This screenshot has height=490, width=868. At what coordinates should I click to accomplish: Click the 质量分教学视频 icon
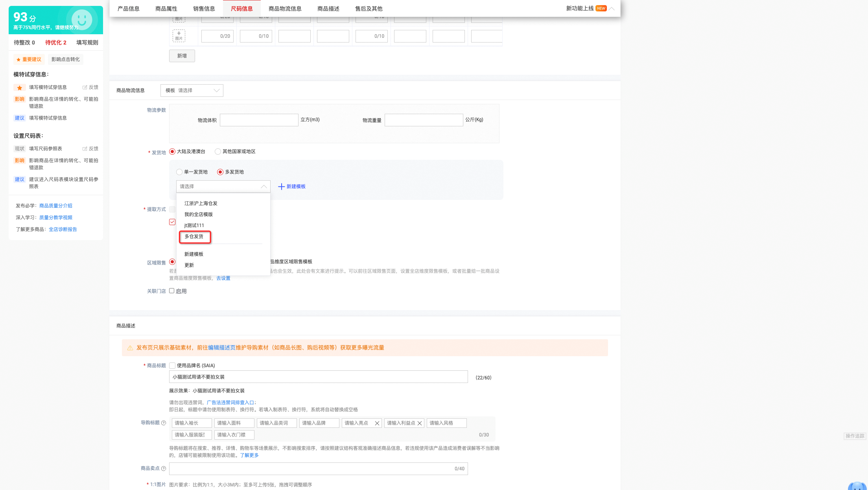[x=56, y=217]
